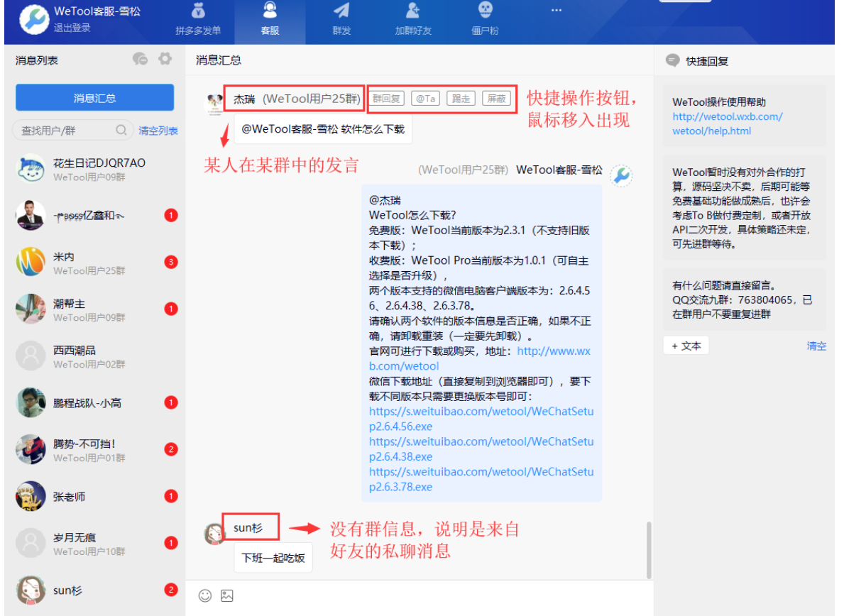
Task: Open the WeChatSetup2.6.4.38.exe download link
Action: 481,449
